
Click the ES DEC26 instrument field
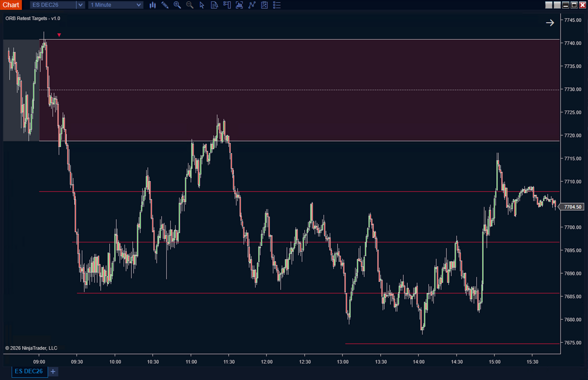pos(52,5)
